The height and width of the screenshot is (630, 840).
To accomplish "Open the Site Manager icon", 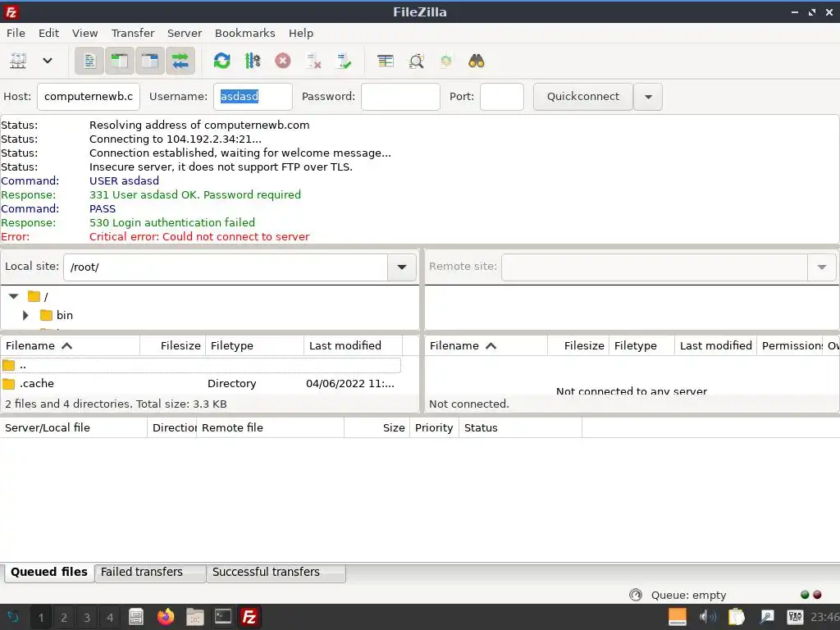I will coord(18,61).
